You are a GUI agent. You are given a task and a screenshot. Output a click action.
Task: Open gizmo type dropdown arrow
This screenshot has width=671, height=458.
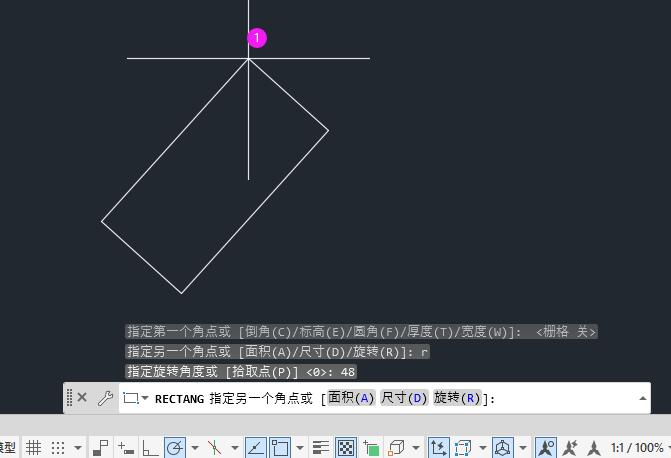(523, 448)
